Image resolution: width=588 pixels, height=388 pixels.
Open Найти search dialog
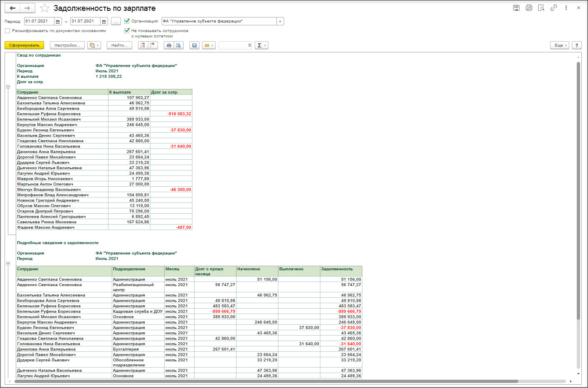(120, 45)
